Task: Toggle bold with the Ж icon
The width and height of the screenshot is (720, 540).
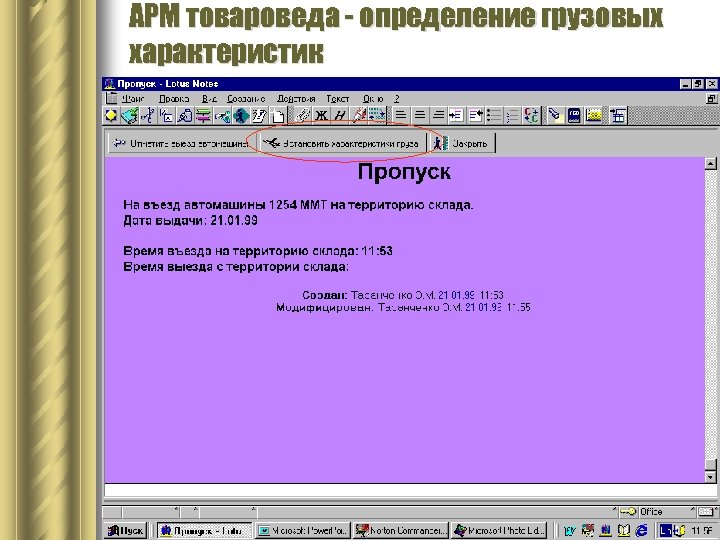Action: coord(321,116)
